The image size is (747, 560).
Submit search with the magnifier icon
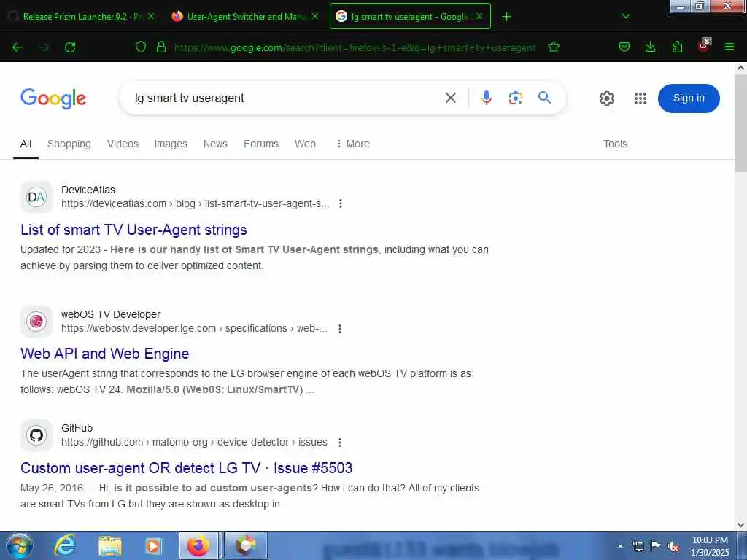click(544, 98)
